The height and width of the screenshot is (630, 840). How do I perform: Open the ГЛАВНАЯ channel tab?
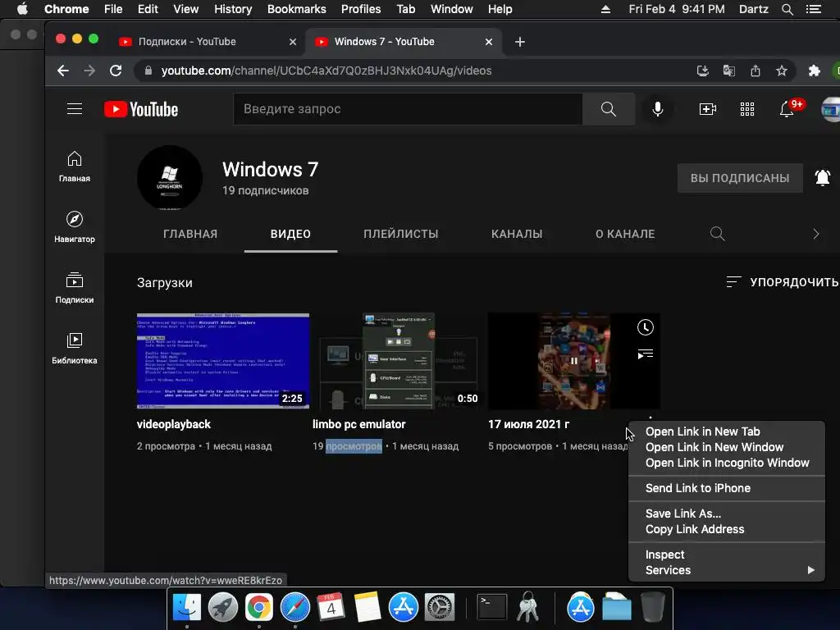click(190, 234)
